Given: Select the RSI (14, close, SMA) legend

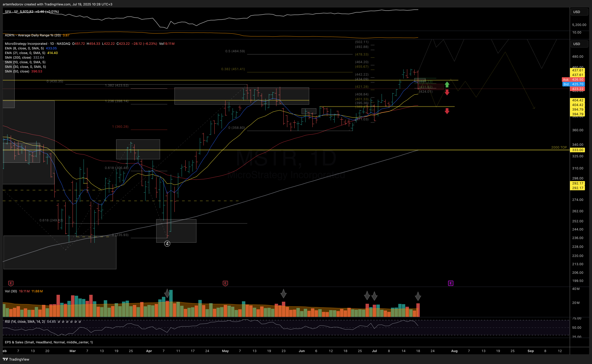Looking at the screenshot, I should (x=25, y=321).
